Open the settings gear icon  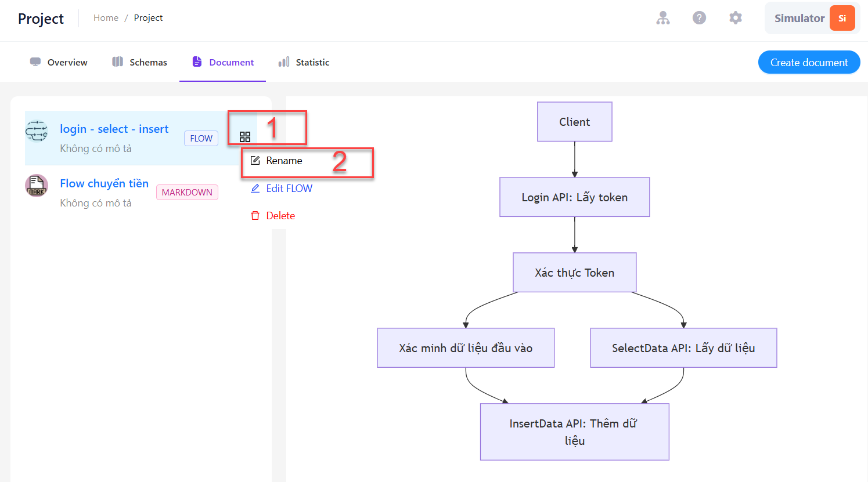click(x=736, y=18)
